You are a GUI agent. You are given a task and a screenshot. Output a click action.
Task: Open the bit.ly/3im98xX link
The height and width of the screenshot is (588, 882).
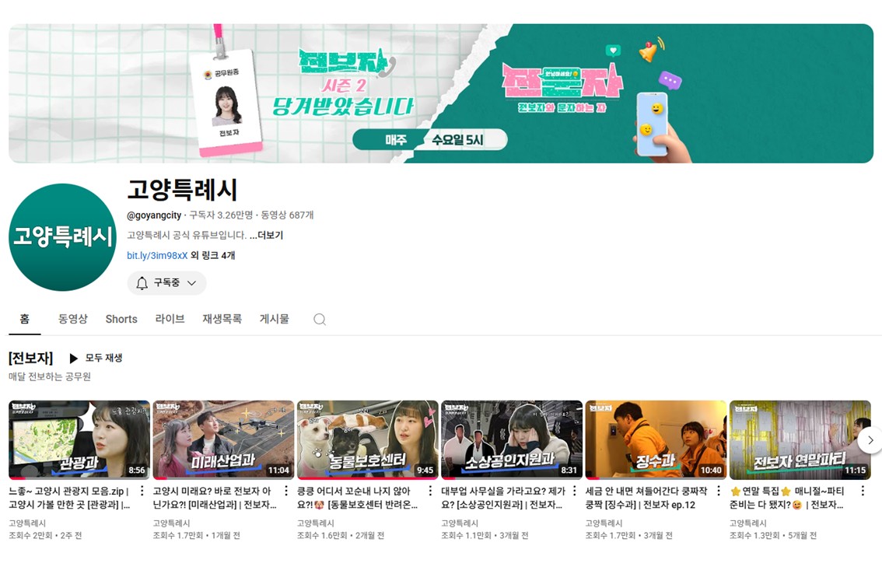[157, 255]
